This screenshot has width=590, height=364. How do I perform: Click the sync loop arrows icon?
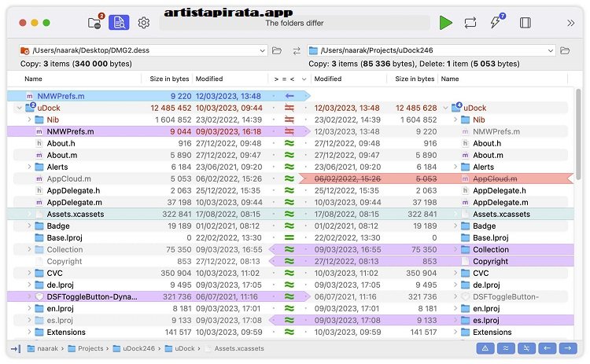(470, 23)
